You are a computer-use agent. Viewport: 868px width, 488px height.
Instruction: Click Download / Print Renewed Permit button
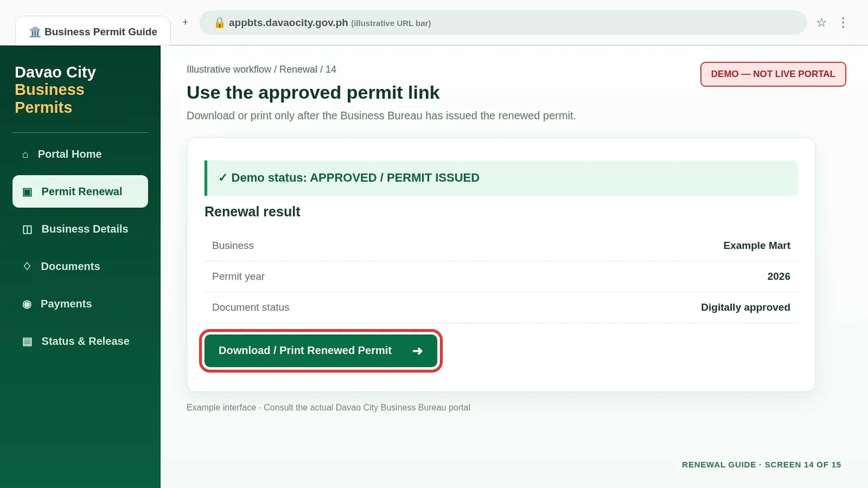pos(321,351)
